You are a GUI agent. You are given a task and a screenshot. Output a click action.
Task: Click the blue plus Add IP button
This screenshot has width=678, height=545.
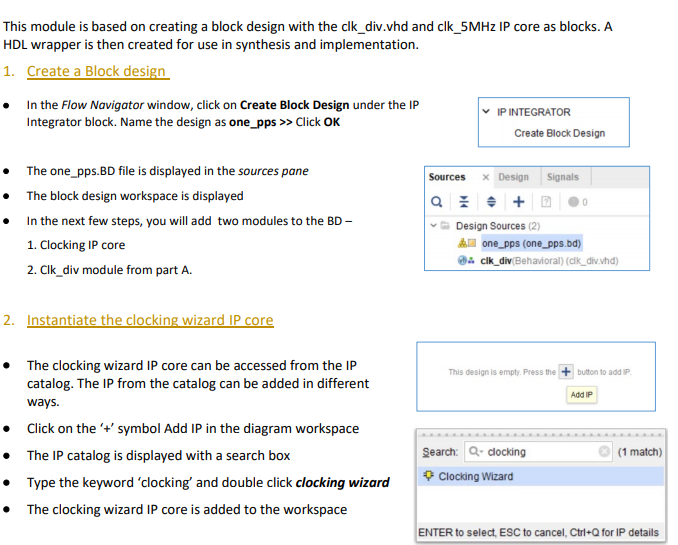click(x=566, y=372)
